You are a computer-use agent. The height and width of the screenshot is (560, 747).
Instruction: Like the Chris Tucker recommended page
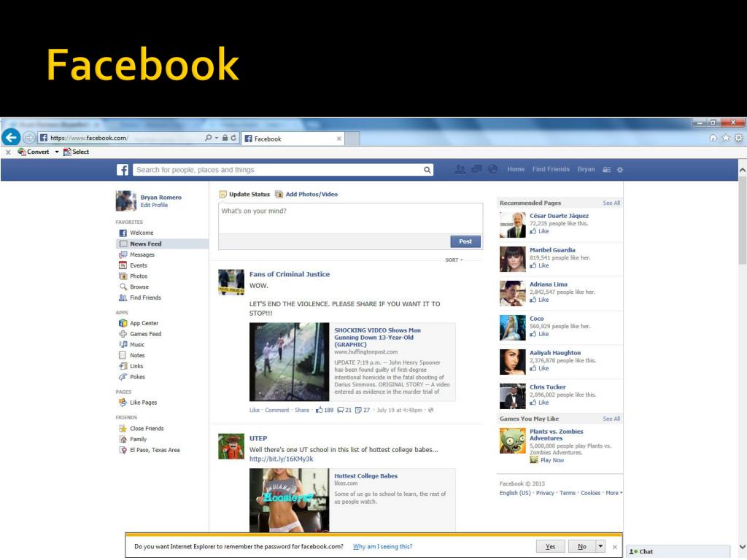click(x=539, y=402)
